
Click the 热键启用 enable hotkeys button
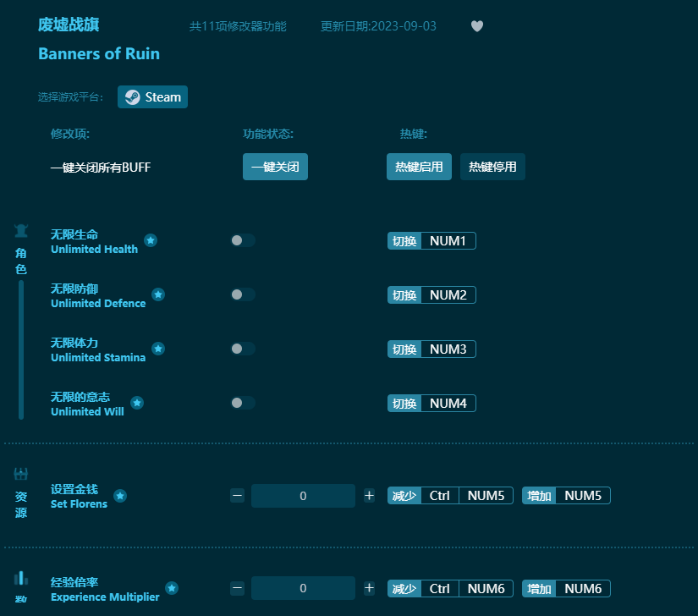point(419,167)
